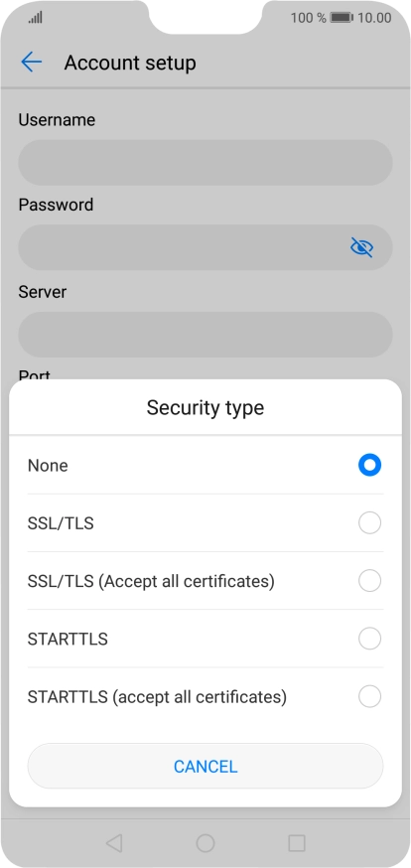Tap the signal strength status icon
The image size is (411, 868).
36,18
